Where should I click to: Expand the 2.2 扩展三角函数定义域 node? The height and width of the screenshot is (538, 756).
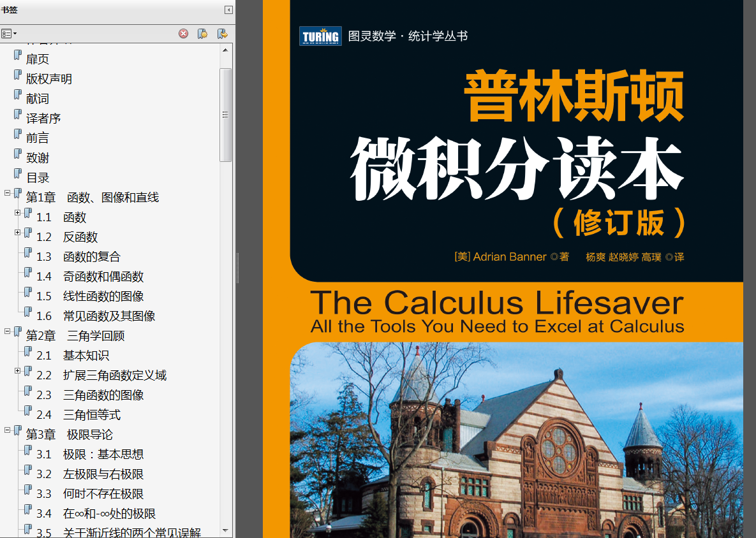17,371
